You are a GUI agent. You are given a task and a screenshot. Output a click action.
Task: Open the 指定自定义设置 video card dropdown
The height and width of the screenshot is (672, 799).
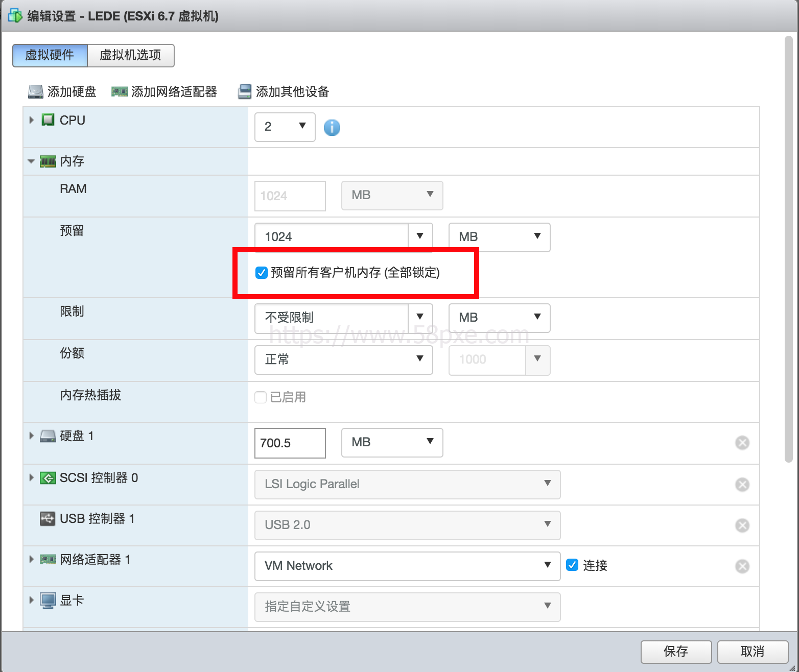(408, 607)
